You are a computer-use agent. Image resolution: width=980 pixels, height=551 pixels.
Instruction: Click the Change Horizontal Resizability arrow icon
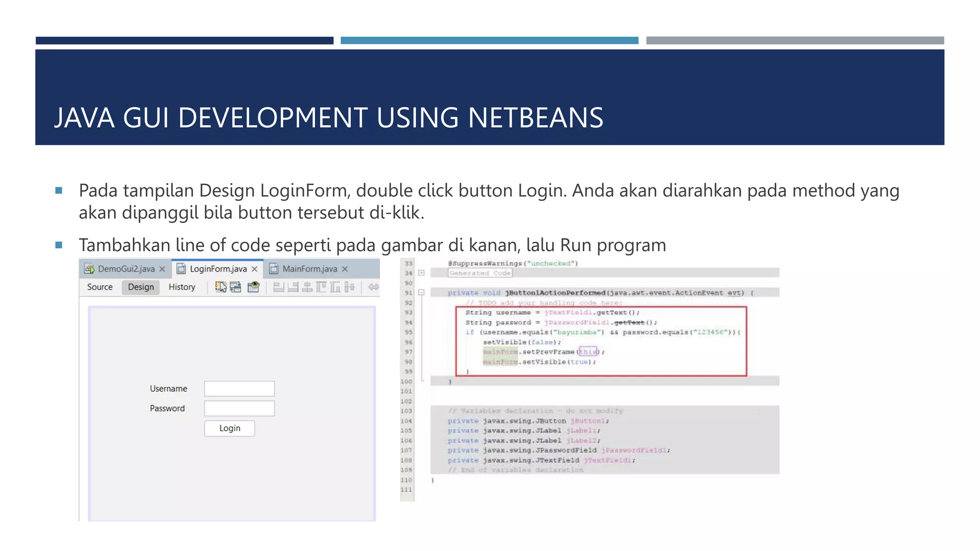pyautogui.click(x=373, y=287)
